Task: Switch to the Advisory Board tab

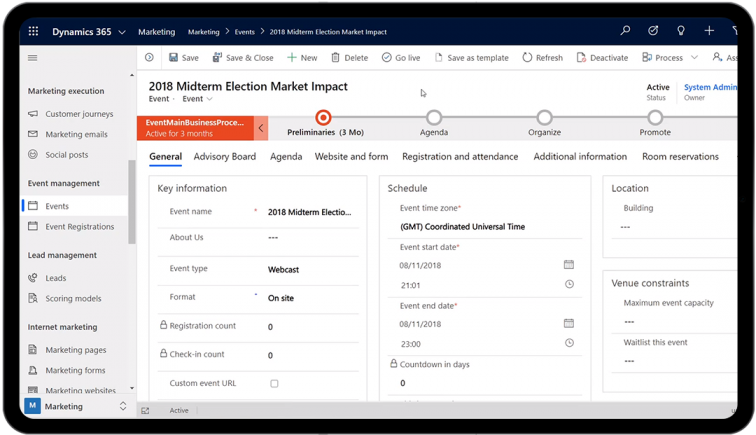Action: click(225, 157)
